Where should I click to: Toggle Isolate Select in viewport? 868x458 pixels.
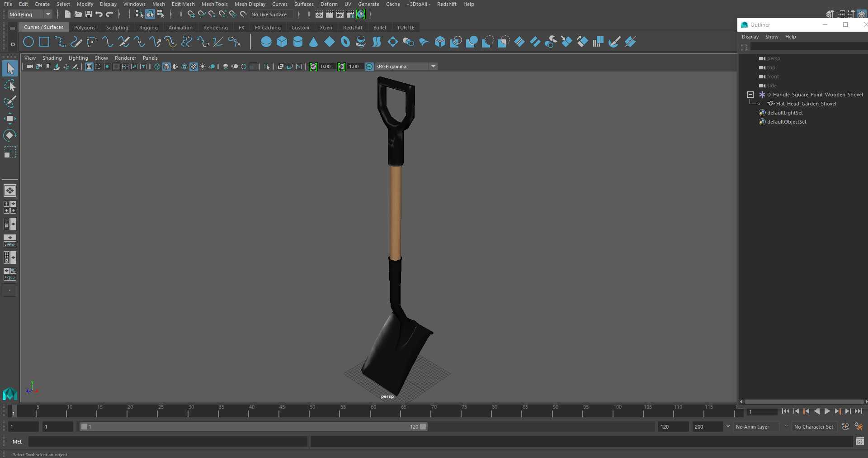pos(267,67)
